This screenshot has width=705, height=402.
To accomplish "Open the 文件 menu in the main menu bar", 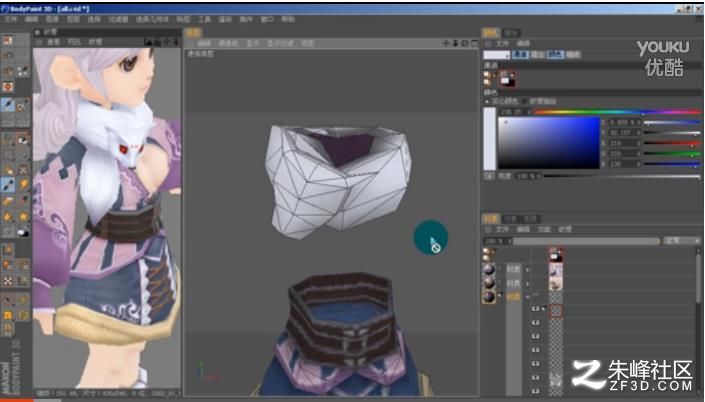I will pos(10,19).
